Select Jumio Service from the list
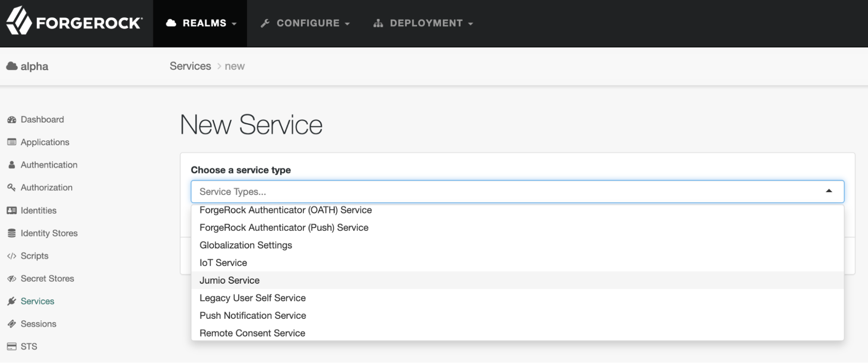The width and height of the screenshot is (868, 363). point(230,281)
